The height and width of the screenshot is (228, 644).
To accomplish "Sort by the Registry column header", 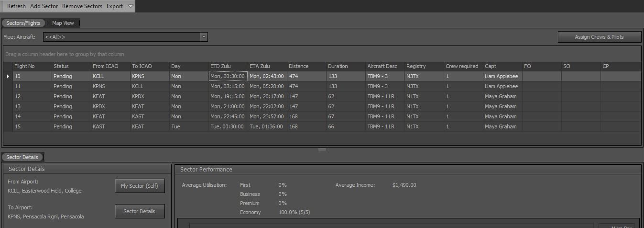I will coord(424,66).
